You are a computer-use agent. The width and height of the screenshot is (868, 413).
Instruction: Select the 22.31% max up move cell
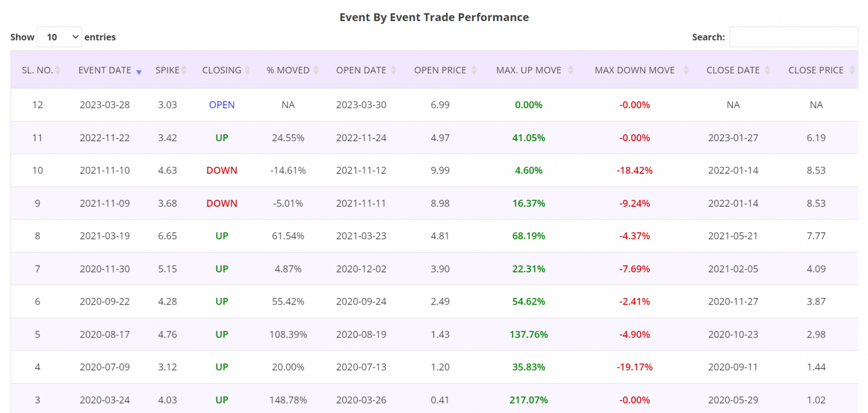point(529,269)
